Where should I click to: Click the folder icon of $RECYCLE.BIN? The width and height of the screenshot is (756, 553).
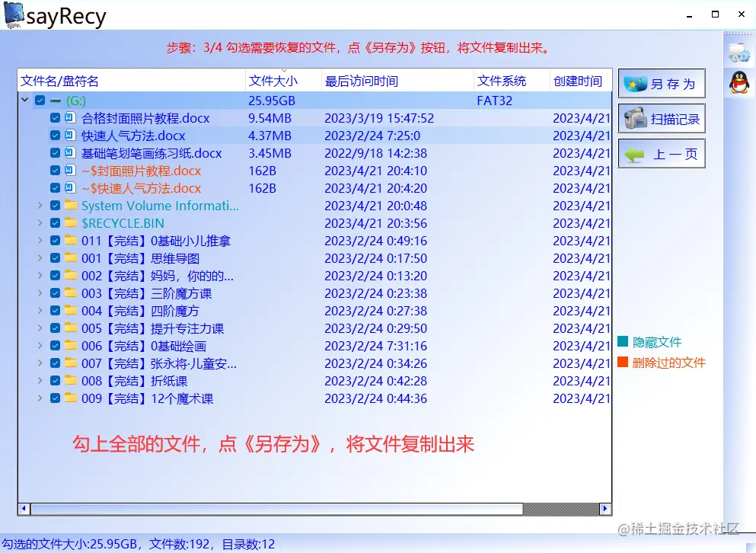pos(69,223)
